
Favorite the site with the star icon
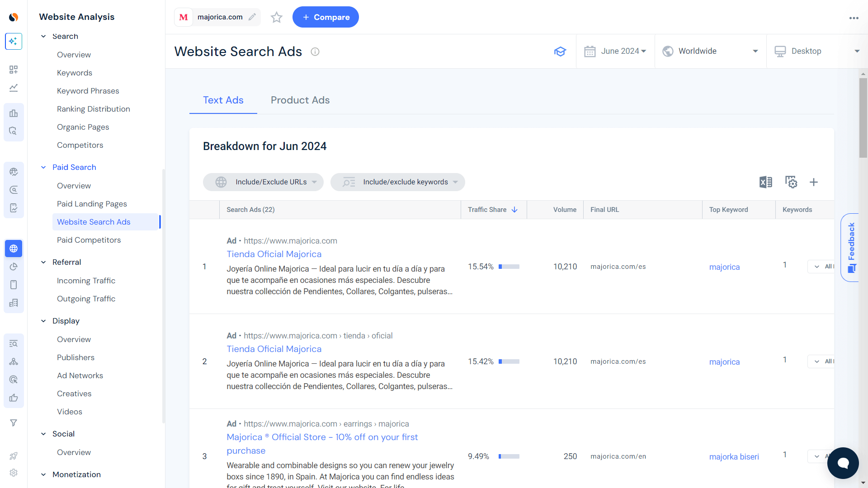(277, 17)
